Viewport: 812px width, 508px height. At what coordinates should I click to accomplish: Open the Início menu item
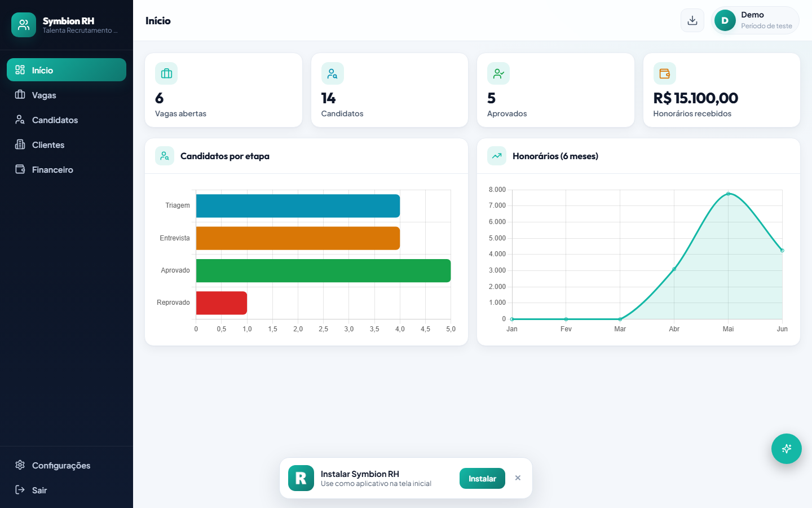tap(67, 70)
